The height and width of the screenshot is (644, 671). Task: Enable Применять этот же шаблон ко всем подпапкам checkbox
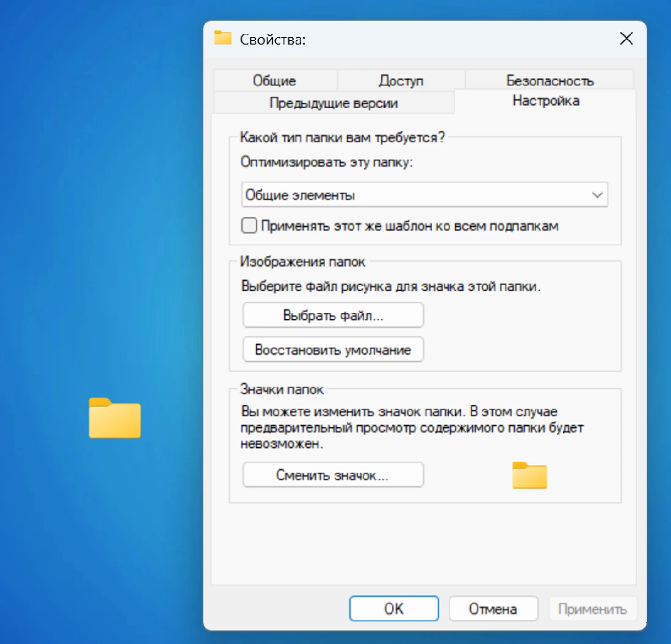click(249, 225)
